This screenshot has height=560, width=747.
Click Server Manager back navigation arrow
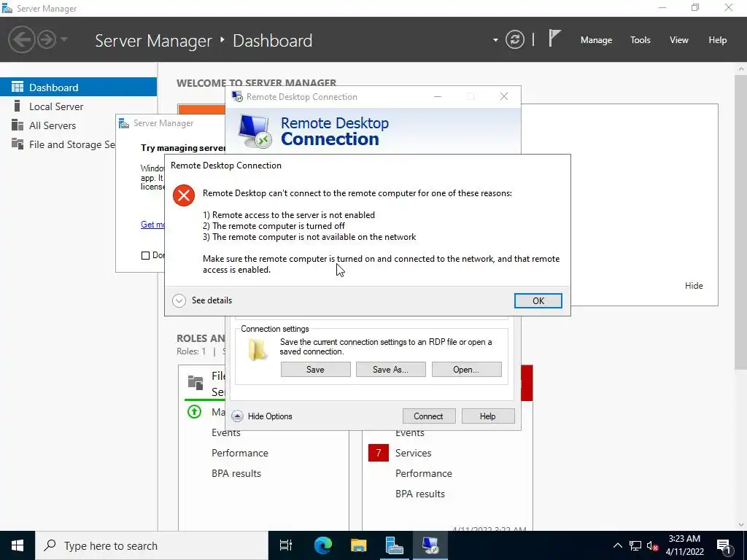coord(21,39)
